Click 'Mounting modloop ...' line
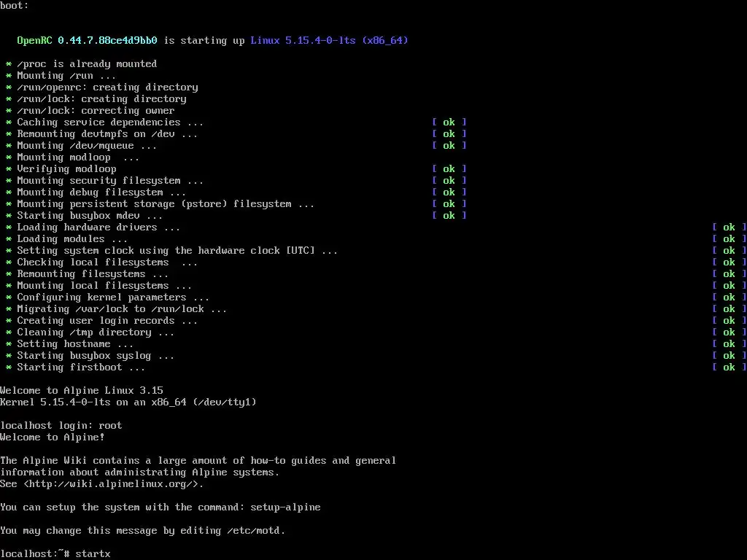 click(78, 157)
